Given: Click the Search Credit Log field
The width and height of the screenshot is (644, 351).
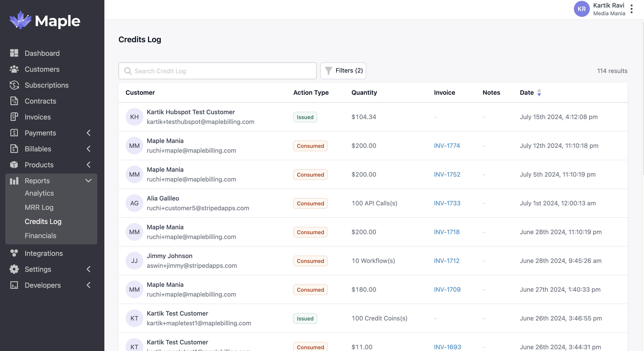Looking at the screenshot, I should 217,71.
